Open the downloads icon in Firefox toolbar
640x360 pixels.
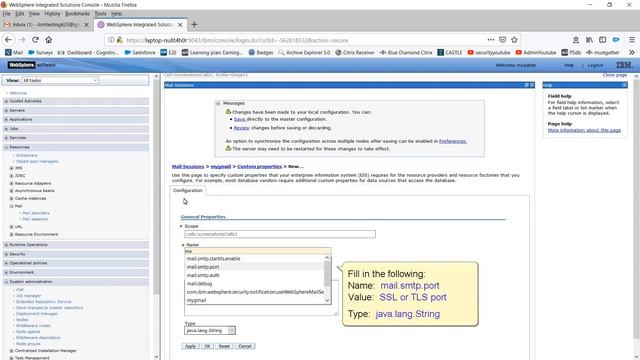(x=576, y=40)
